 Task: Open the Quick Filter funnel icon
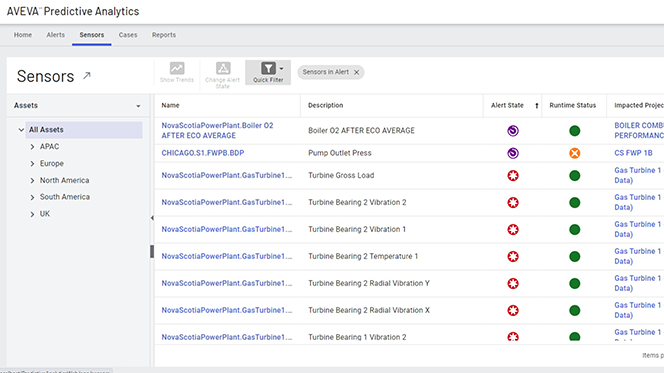268,68
